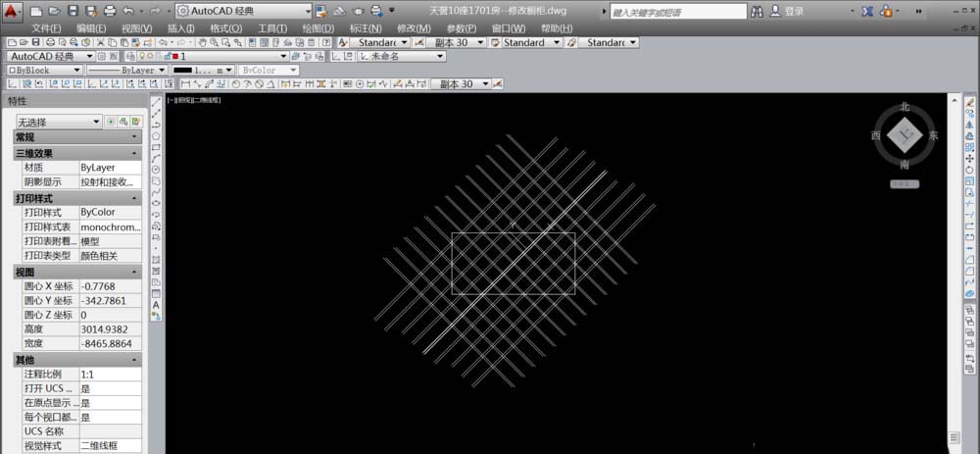The image size is (980, 454).
Task: Open 无选择 selection dropdown in properties
Action: click(x=59, y=122)
